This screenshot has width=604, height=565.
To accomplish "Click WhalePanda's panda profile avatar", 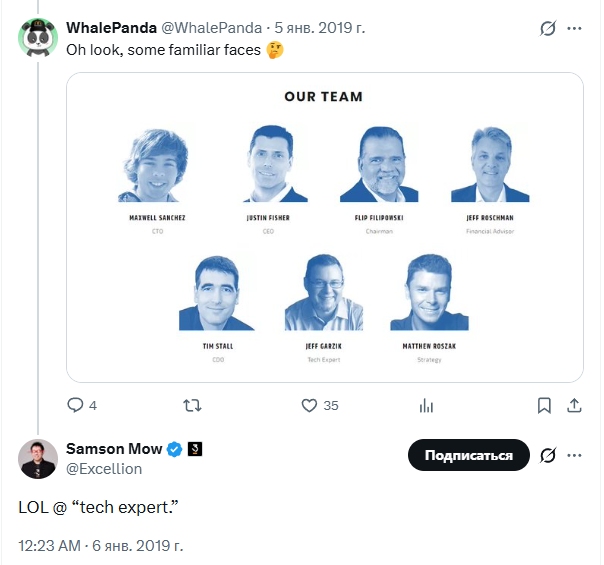I will tap(38, 37).
